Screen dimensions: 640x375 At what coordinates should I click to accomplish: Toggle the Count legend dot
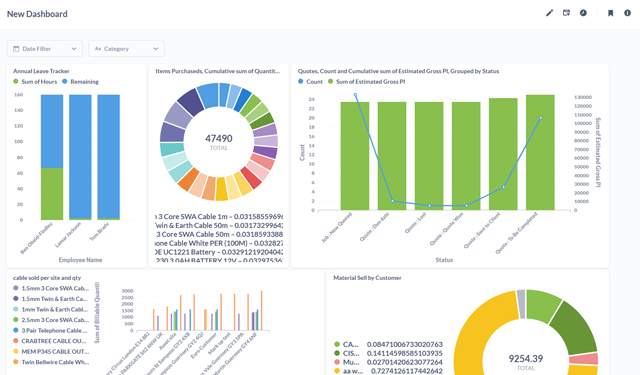pos(301,82)
